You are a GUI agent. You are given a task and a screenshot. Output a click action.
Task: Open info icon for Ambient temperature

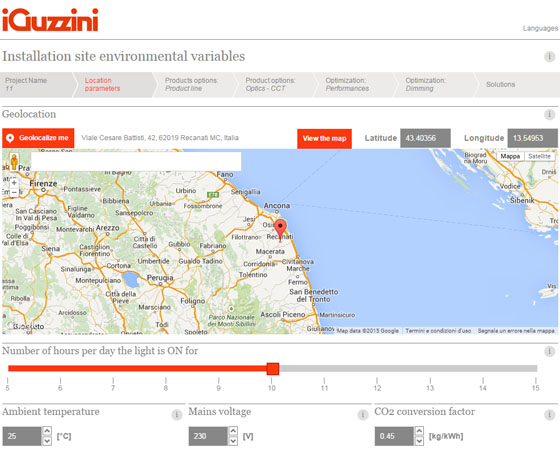[176, 415]
